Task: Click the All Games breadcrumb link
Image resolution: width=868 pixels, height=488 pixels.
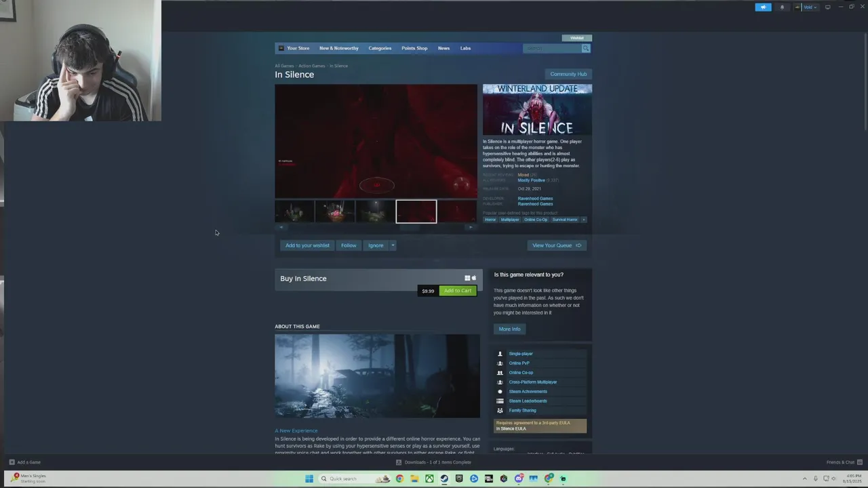Action: 284,66
